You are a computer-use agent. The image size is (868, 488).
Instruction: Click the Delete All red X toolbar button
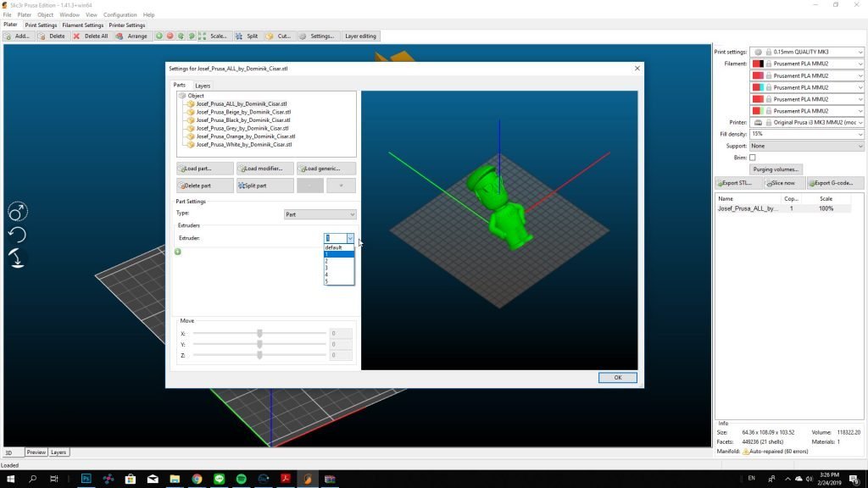(91, 36)
